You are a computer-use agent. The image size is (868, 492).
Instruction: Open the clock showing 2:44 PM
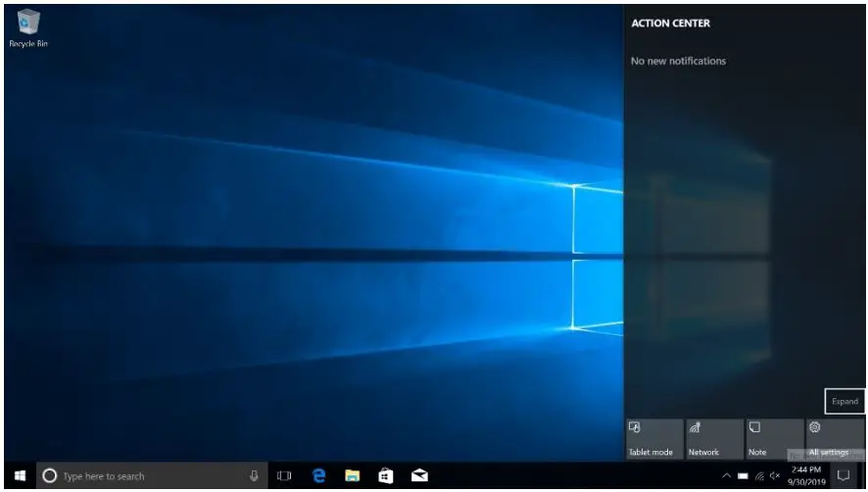point(806,475)
